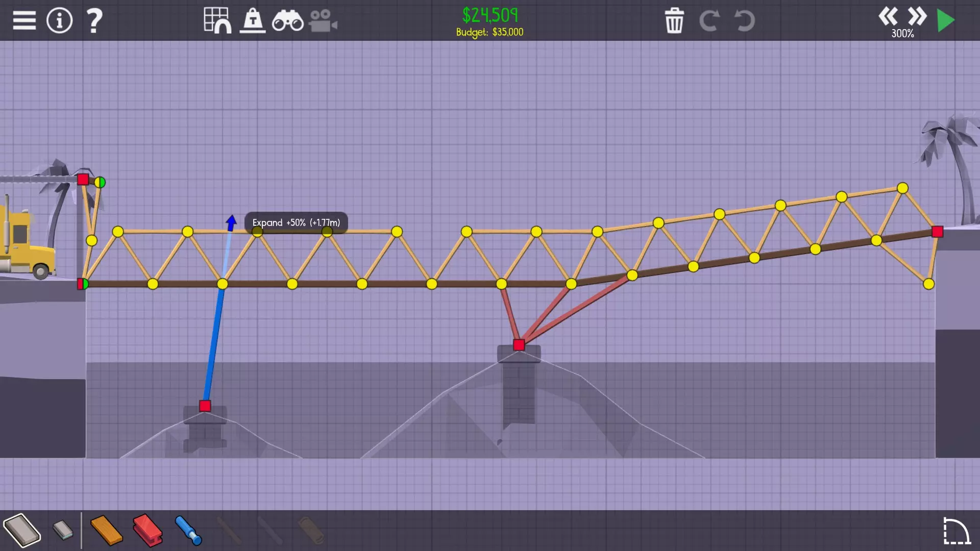Click the binoculars view icon

point(287,21)
